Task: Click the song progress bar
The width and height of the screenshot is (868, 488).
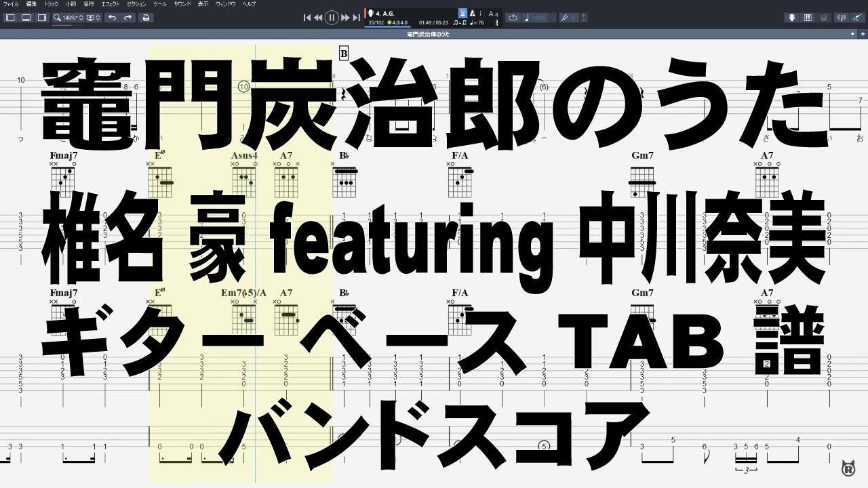Action: coord(389,27)
